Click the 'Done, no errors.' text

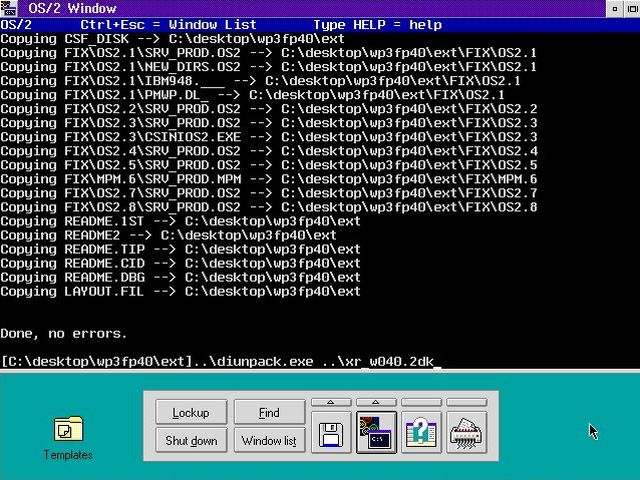64,333
